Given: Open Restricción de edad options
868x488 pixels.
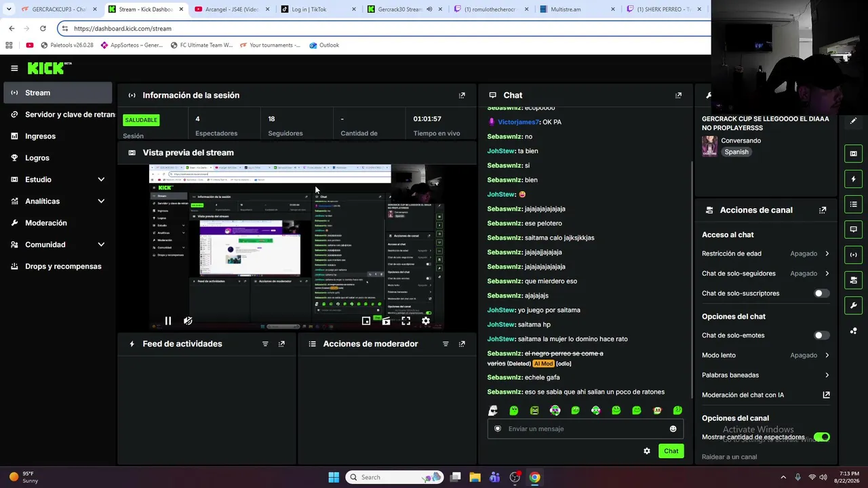Looking at the screenshot, I should [766, 253].
